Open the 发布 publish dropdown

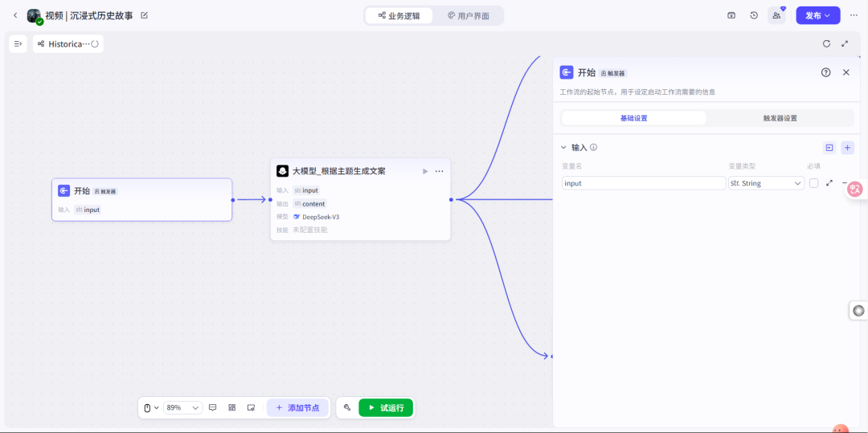pos(818,15)
